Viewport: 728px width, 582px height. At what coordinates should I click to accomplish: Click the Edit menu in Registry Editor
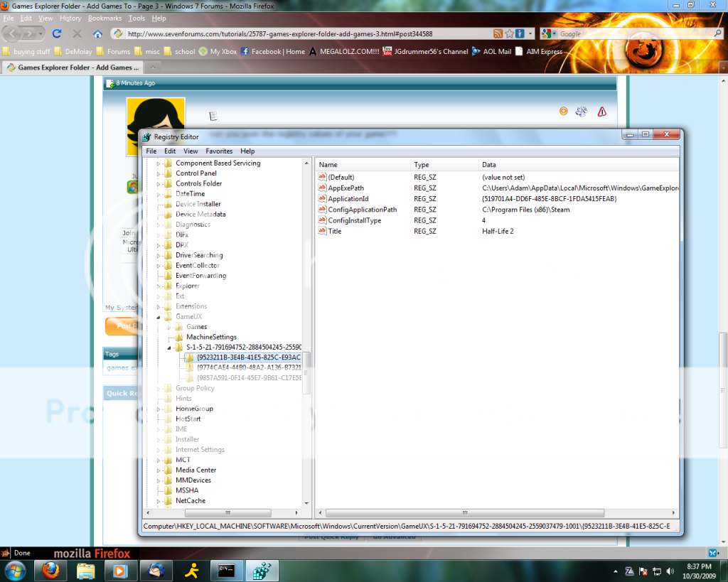[169, 151]
